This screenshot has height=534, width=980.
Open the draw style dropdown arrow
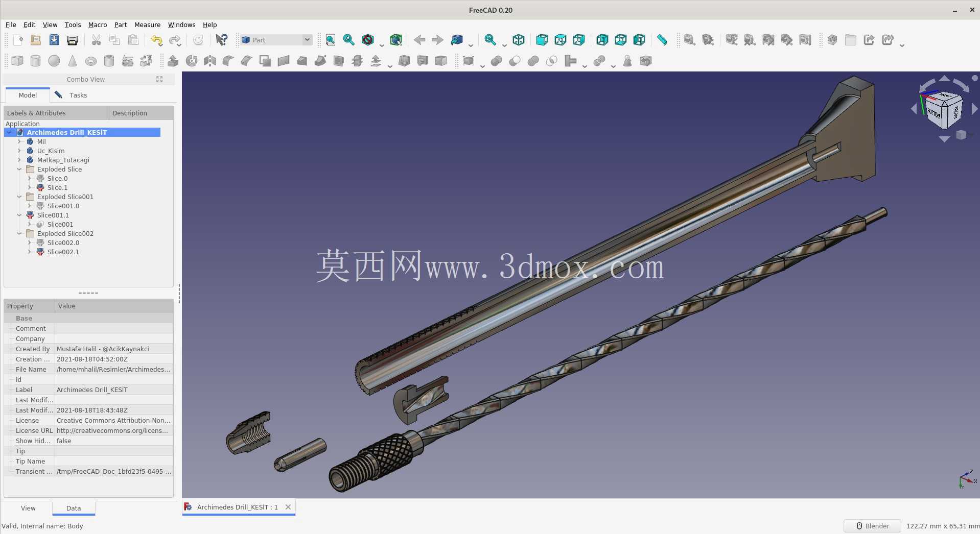[382, 44]
